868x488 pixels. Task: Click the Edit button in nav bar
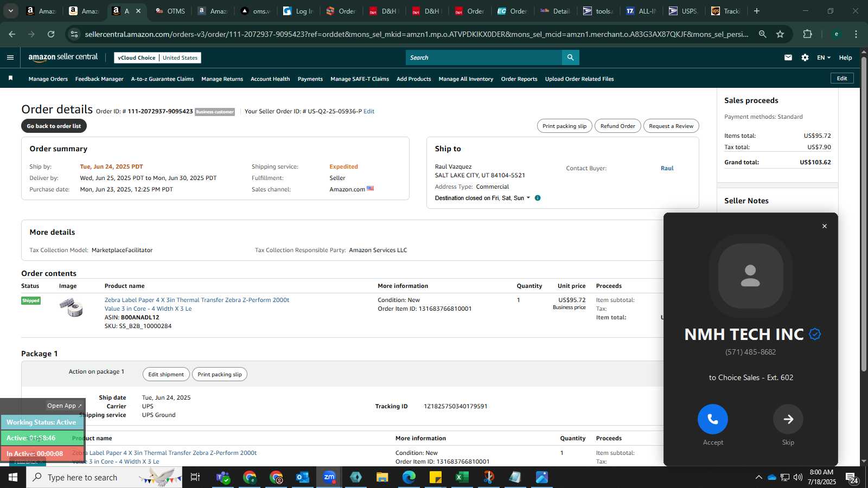coord(842,78)
